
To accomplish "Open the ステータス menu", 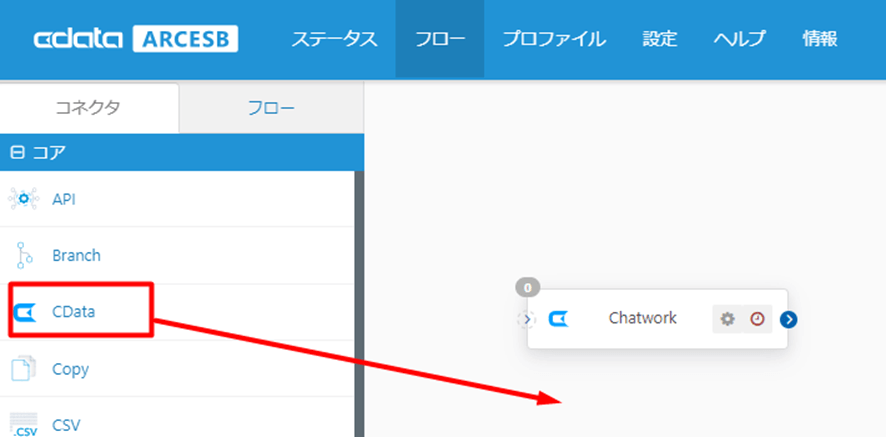I will coord(334,39).
